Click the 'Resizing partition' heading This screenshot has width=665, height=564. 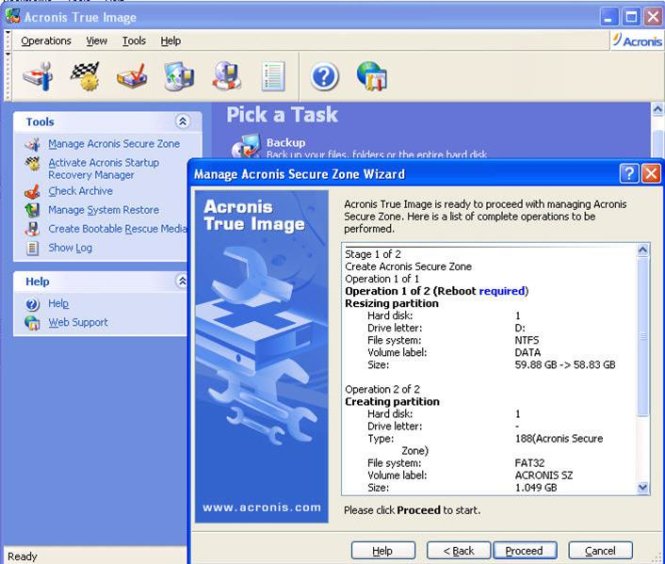pos(392,304)
